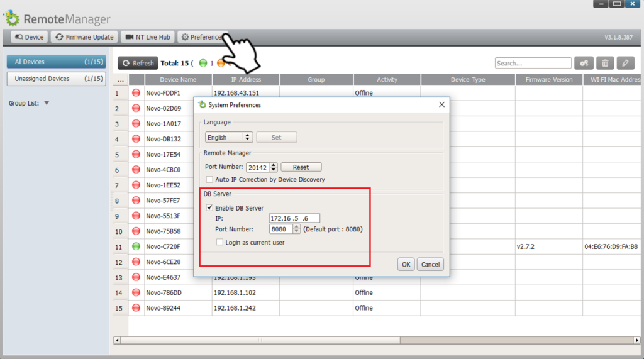Click the group assignment icon near search
The image size is (644, 359).
tap(584, 64)
